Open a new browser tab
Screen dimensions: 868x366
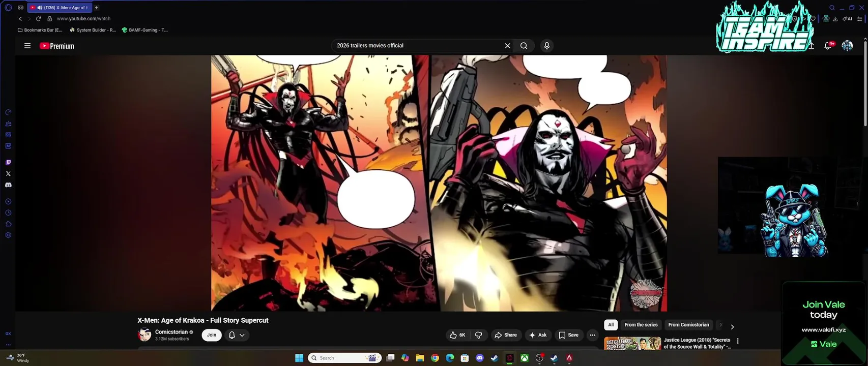pos(96,8)
